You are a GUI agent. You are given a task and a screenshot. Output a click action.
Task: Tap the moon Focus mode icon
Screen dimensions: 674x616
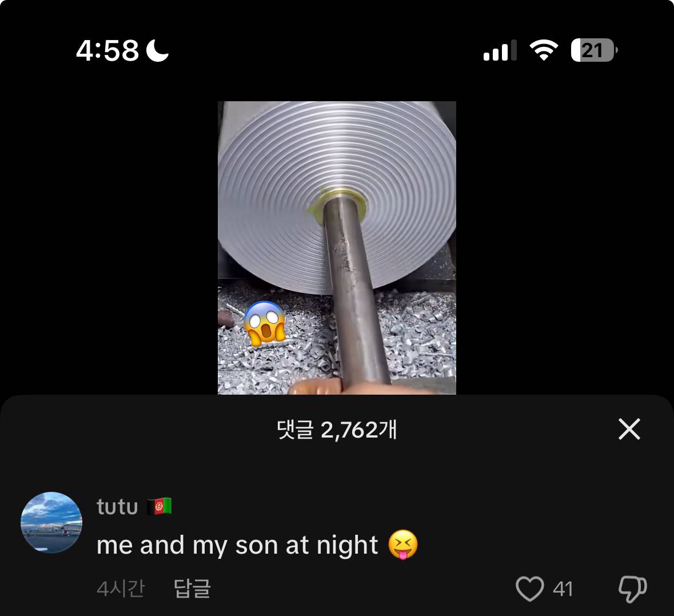point(157,50)
